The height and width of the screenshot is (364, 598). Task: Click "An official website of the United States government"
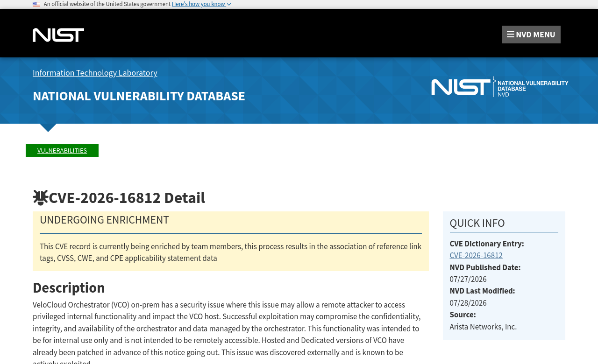click(107, 4)
